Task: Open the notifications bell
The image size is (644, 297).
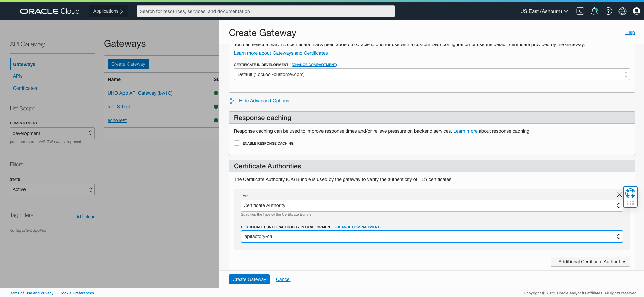Action: pos(594,11)
